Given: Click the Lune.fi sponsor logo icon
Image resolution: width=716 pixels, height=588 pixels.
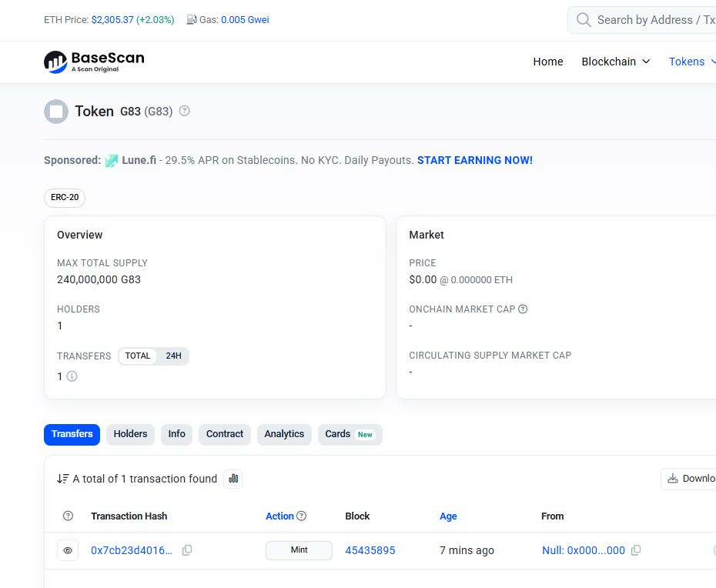Looking at the screenshot, I should point(112,161).
